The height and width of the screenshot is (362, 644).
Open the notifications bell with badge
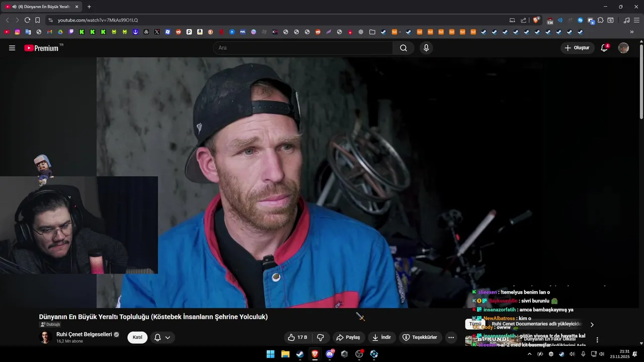pos(605,48)
